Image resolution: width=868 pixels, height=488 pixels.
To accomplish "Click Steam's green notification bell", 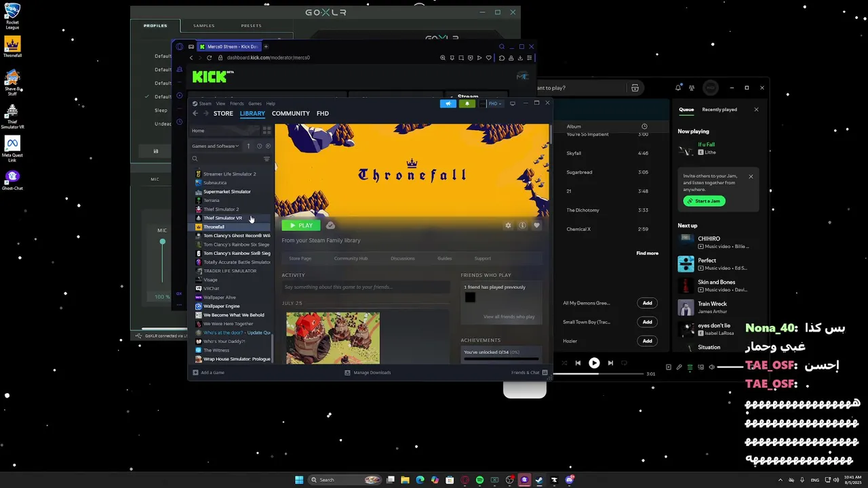I will 467,104.
